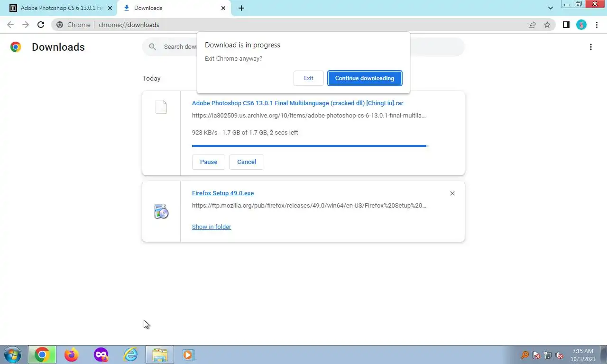Open the Adobe Photoshop CS6 rar file link

coord(297,103)
